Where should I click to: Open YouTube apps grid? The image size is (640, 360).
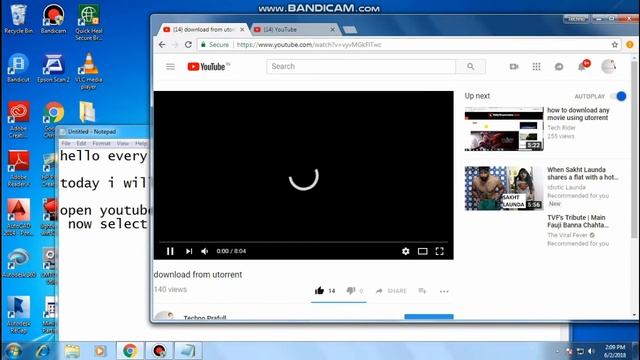536,67
